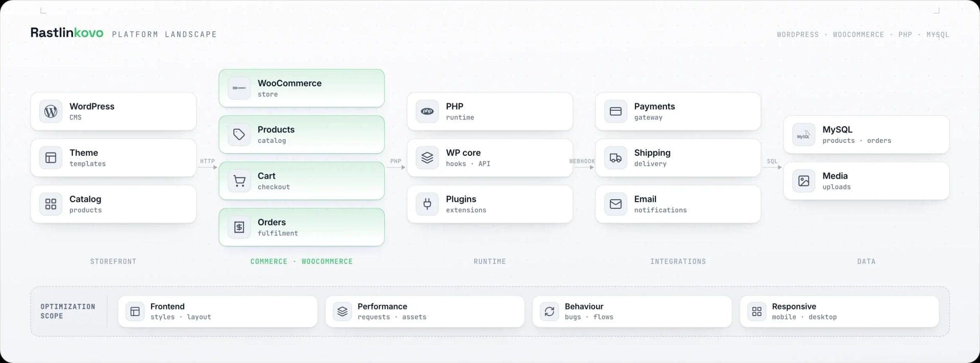This screenshot has width=980, height=363.
Task: Click the "Media" card title
Action: click(835, 176)
